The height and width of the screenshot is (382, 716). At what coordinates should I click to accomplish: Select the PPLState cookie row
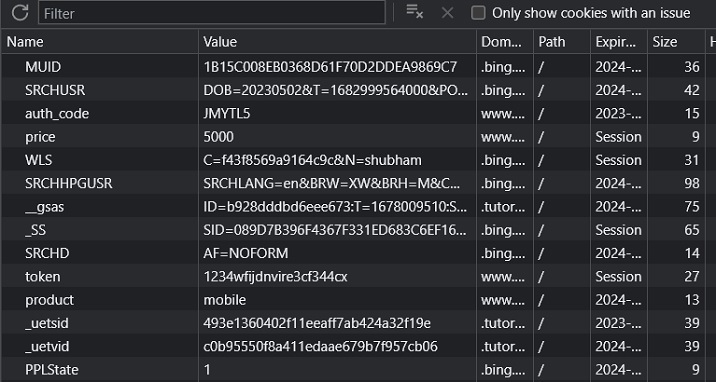[358, 369]
